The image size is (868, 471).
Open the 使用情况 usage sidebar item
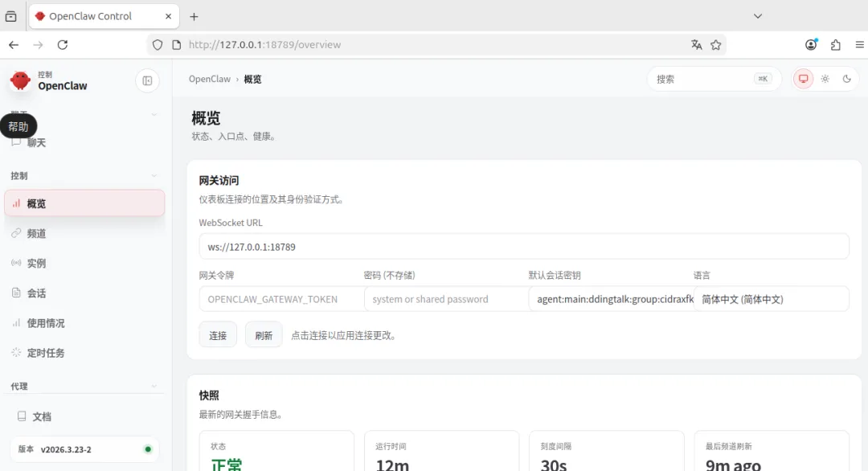pyautogui.click(x=84, y=323)
